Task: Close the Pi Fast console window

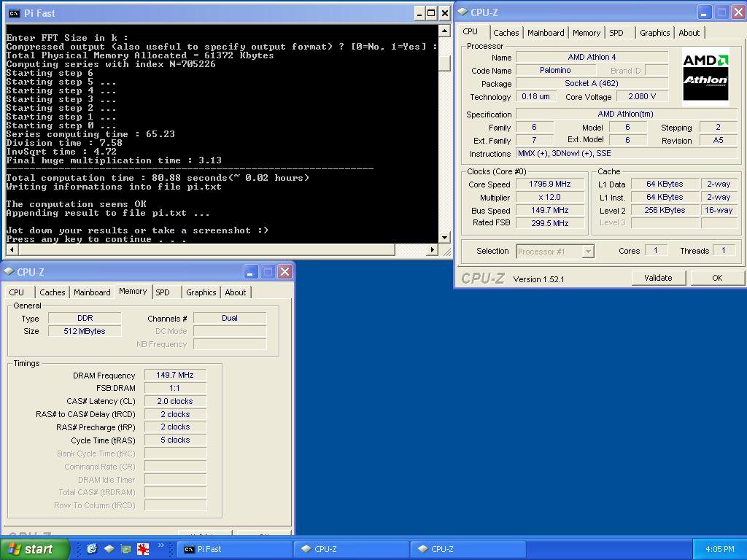Action: click(444, 13)
